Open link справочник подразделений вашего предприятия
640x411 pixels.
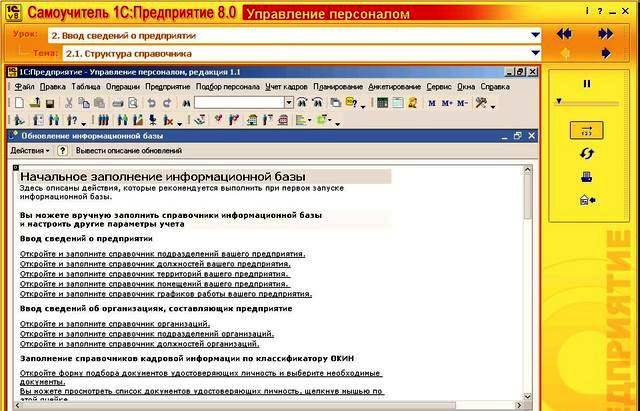[x=162, y=254]
